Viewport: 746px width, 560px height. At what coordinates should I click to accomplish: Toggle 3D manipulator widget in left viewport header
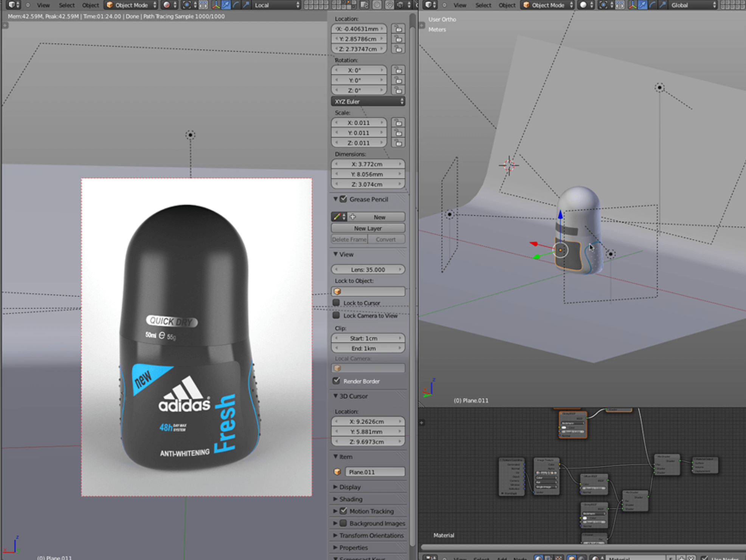click(x=216, y=5)
